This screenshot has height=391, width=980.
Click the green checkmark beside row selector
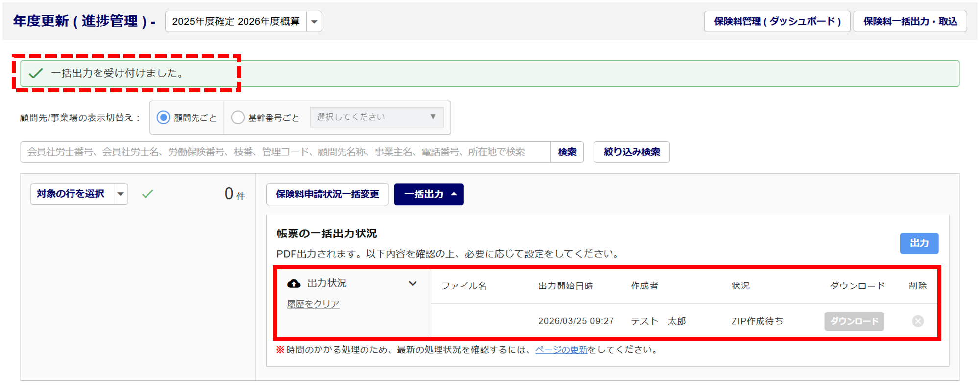tap(147, 194)
